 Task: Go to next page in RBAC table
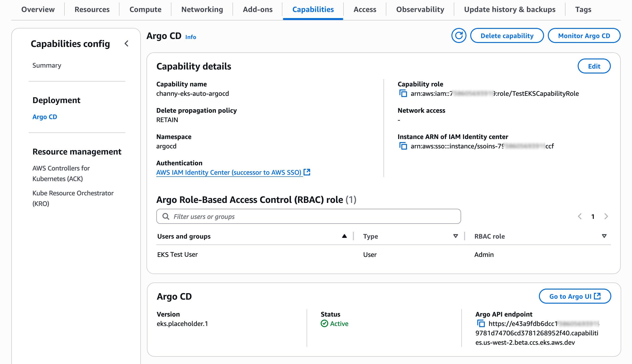(606, 216)
